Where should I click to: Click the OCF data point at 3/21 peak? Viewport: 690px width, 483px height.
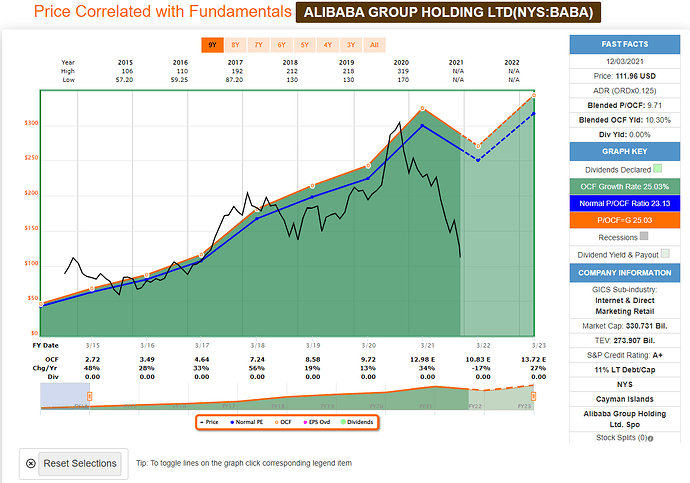tap(422, 108)
